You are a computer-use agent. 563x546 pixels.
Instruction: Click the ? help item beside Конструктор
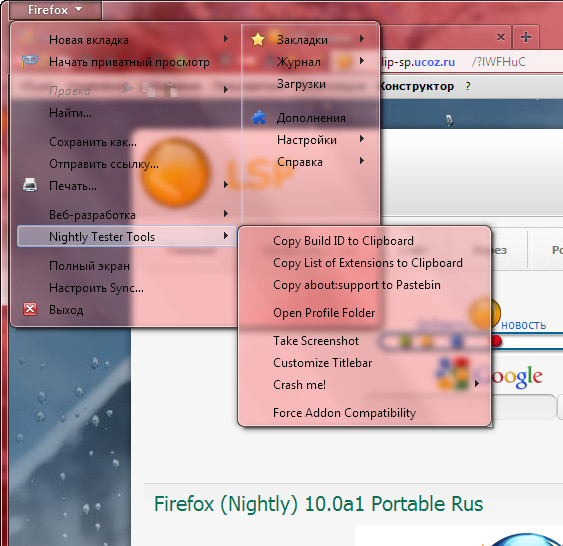[x=468, y=87]
